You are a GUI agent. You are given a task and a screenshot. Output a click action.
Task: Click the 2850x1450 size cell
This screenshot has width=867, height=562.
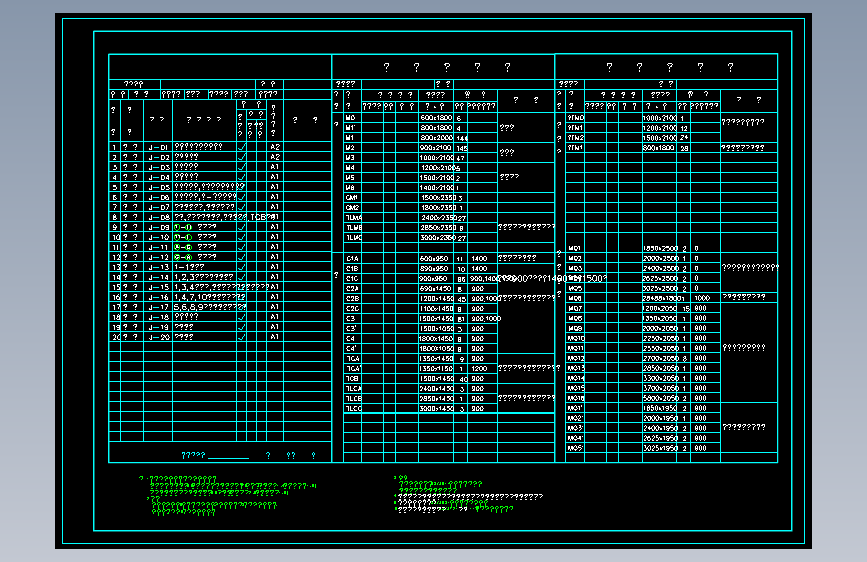436,398
